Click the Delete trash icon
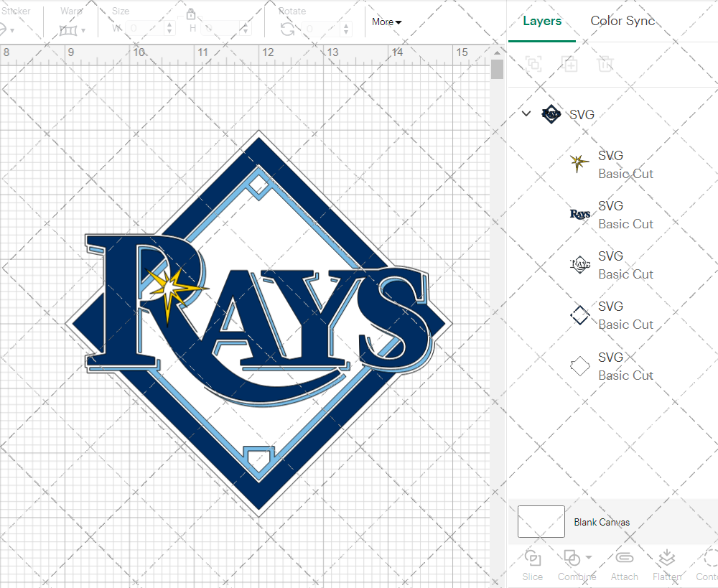The height and width of the screenshot is (588, 718). (606, 64)
